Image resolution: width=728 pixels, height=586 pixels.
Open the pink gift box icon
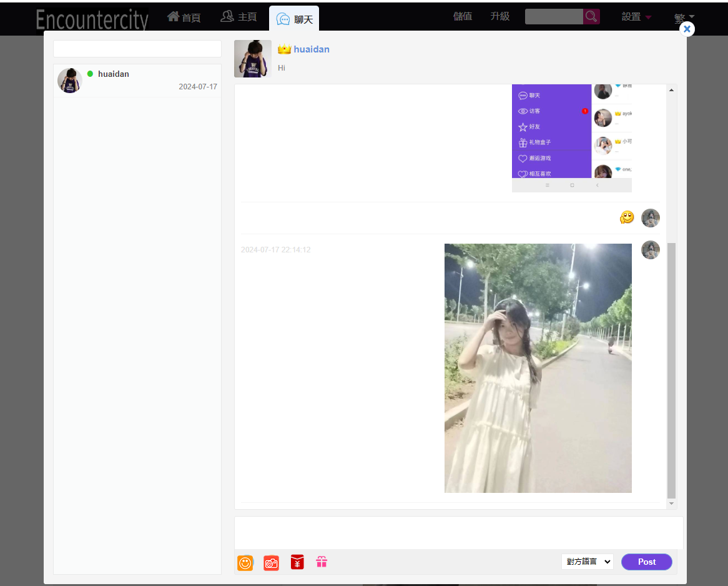[x=322, y=562]
